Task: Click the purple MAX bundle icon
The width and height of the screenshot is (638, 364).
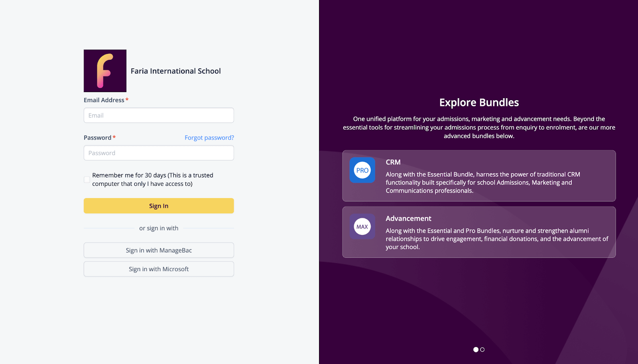Action: coord(362,226)
